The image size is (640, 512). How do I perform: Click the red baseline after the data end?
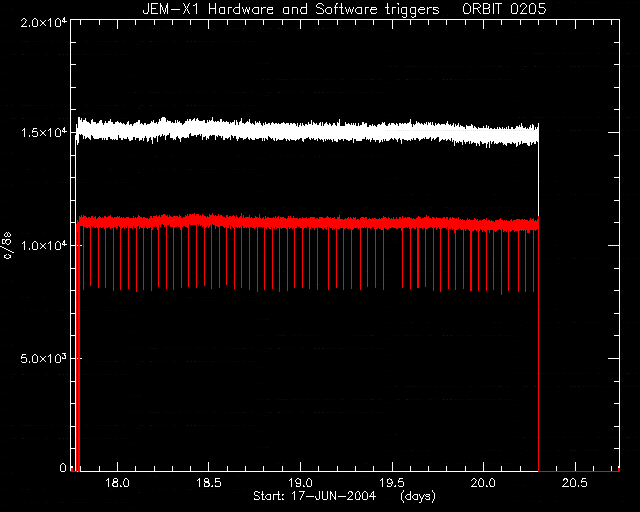pyautogui.click(x=579, y=471)
